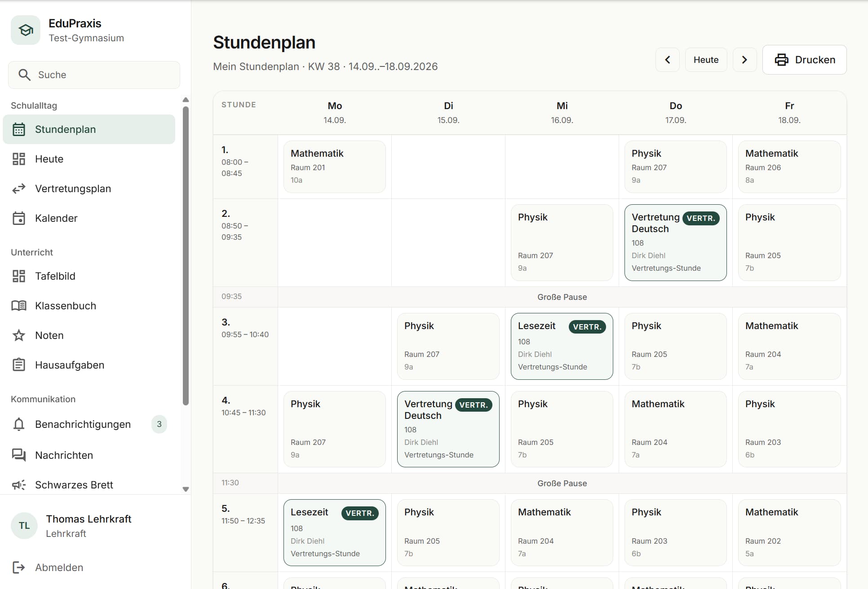Click the sidebar scroll up arrow
Image resolution: width=868 pixels, height=589 pixels.
(186, 100)
